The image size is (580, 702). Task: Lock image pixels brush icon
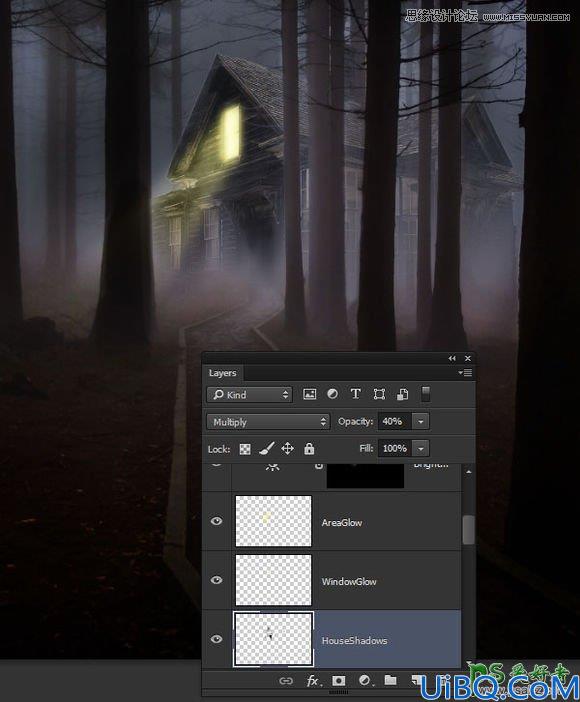267,449
